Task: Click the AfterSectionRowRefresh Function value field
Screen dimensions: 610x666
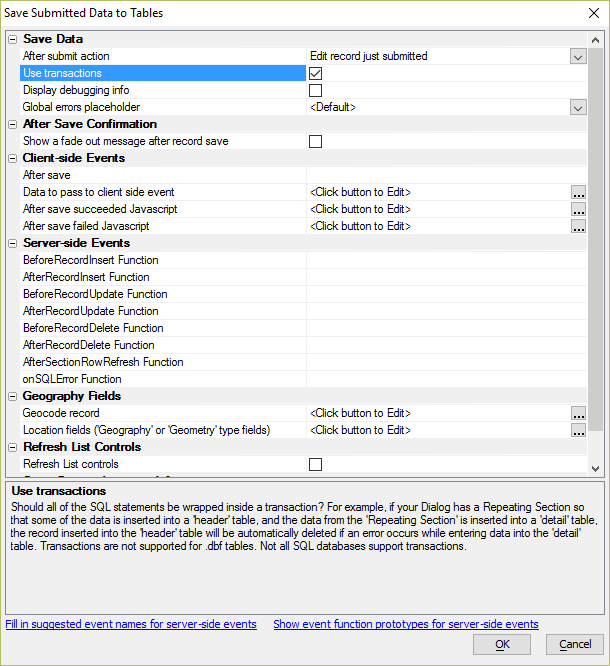Action: (x=446, y=362)
